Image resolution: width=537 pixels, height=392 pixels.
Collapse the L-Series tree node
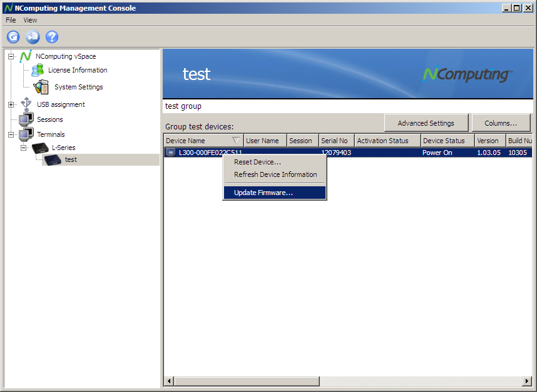coord(23,148)
